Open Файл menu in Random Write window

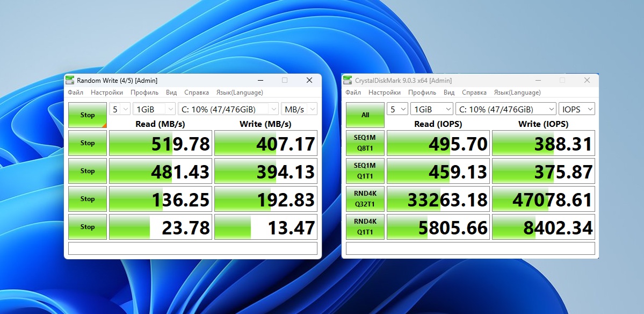[76, 92]
